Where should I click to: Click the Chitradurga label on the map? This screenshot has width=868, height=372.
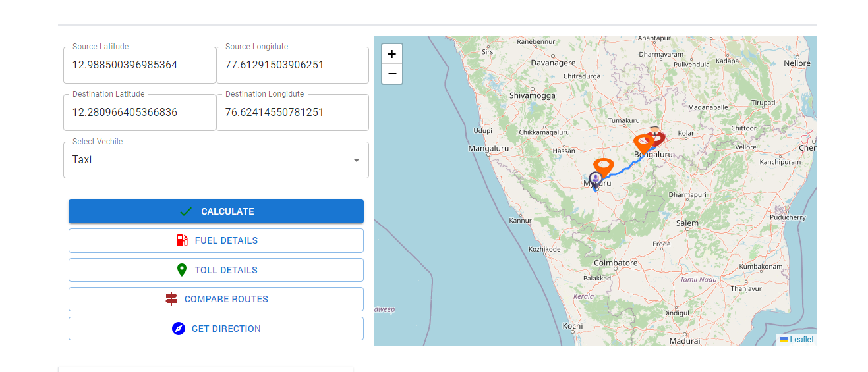tap(582, 76)
